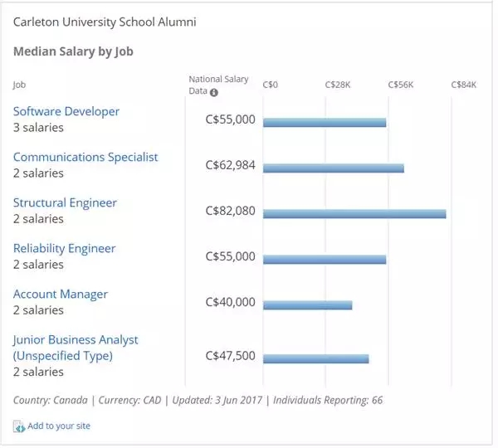Open the Account Manager job link
This screenshot has height=448, width=498.
pyautogui.click(x=61, y=294)
